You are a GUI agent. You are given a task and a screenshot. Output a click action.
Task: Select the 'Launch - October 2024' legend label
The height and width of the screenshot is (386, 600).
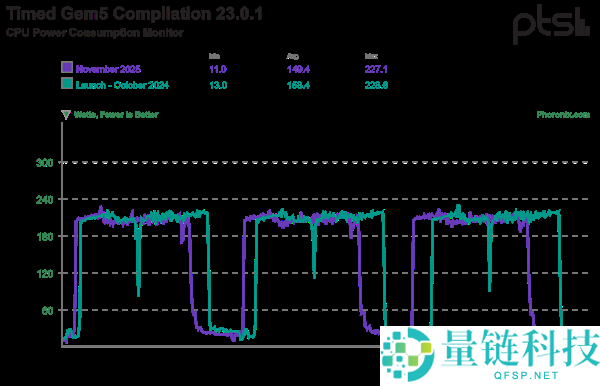point(122,85)
